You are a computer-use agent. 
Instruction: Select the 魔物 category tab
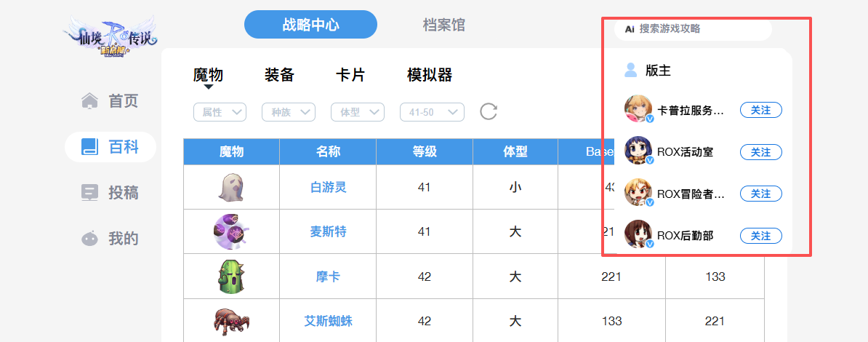coord(208,75)
